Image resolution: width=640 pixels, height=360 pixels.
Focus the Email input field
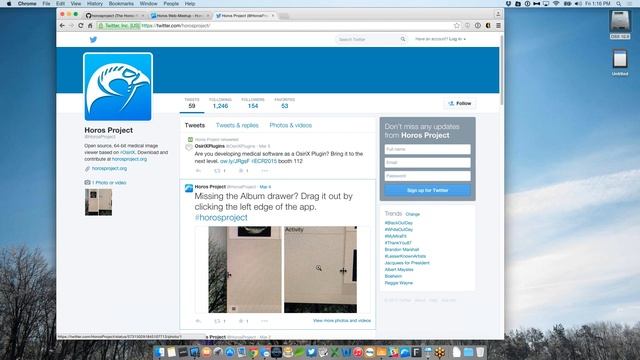pyautogui.click(x=427, y=162)
